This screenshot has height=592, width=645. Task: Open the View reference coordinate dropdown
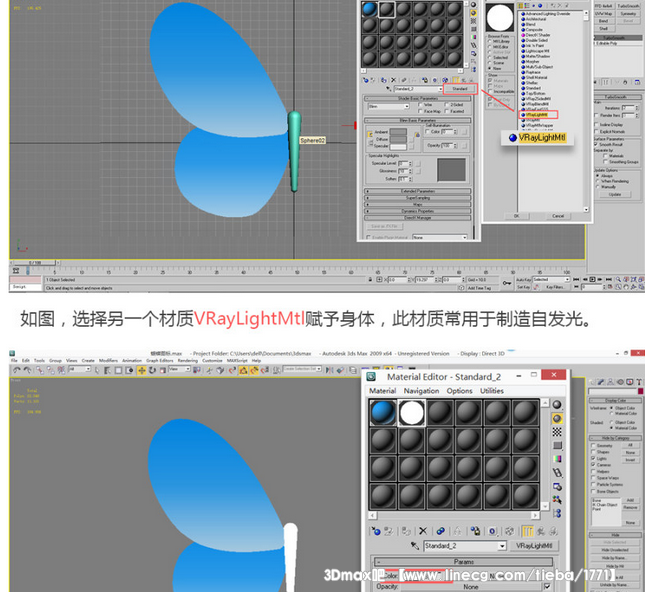click(x=180, y=369)
